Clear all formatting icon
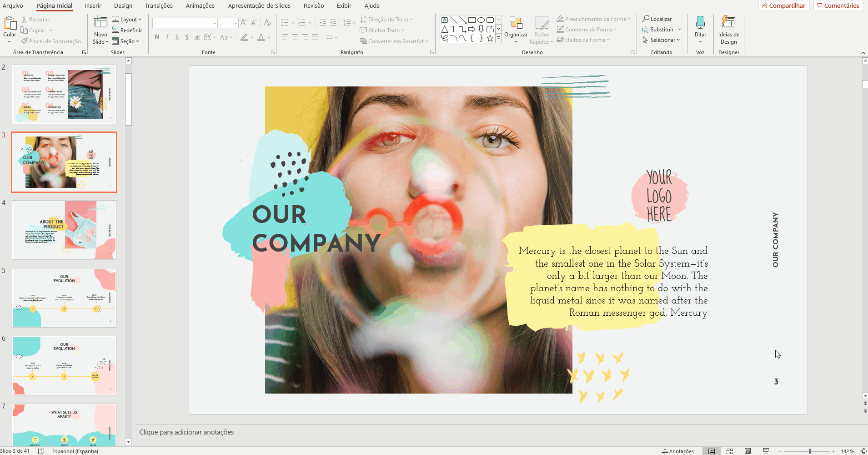 click(x=268, y=23)
